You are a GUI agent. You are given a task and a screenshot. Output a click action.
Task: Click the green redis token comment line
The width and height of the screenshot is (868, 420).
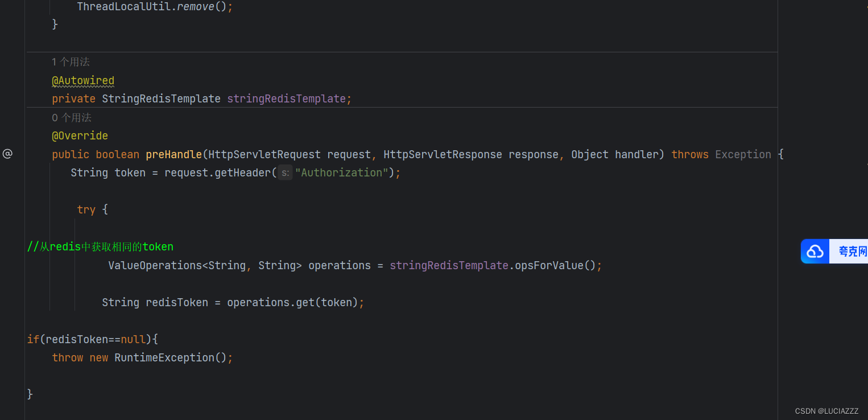(100, 246)
